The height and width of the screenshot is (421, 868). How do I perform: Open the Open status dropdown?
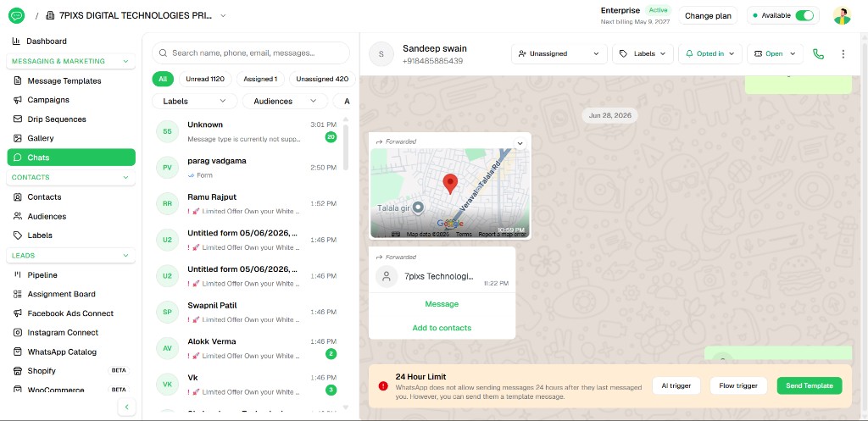(775, 53)
